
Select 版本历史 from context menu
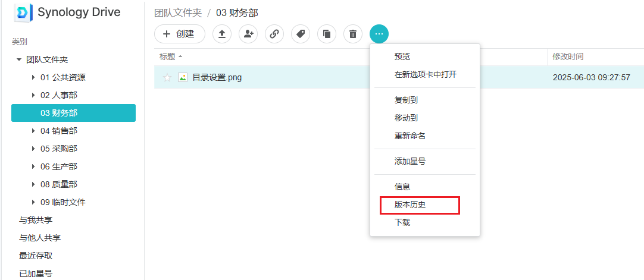point(410,205)
